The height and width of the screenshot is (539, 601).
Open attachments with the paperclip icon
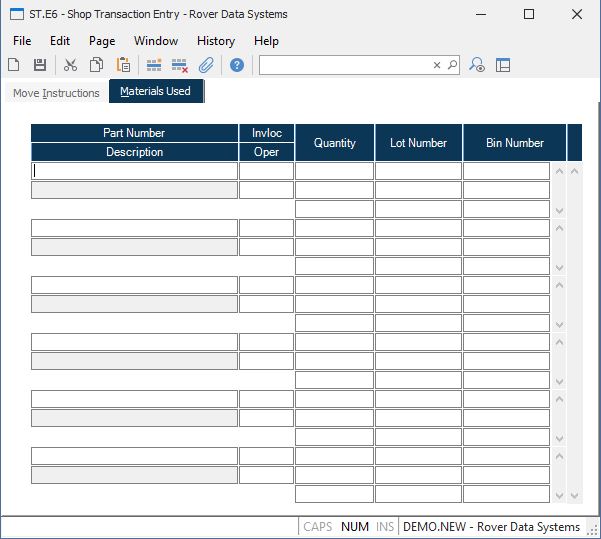pyautogui.click(x=206, y=65)
